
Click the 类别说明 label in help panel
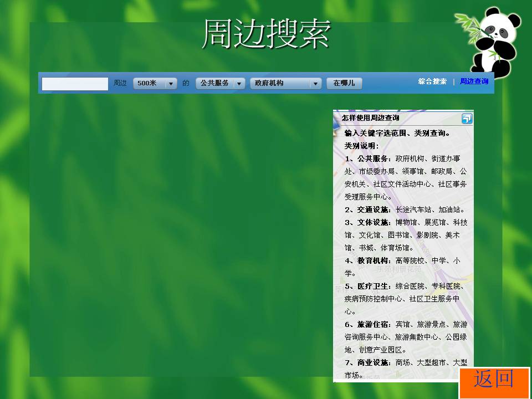click(361, 146)
